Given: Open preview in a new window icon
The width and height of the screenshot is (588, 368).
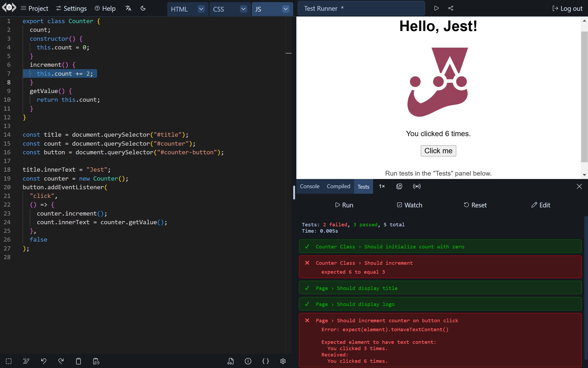Looking at the screenshot, I should [399, 186].
